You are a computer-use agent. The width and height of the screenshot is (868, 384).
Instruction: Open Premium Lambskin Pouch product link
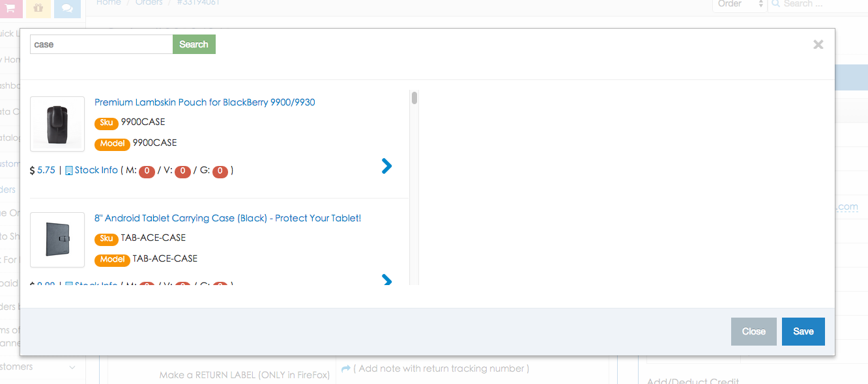pos(205,102)
